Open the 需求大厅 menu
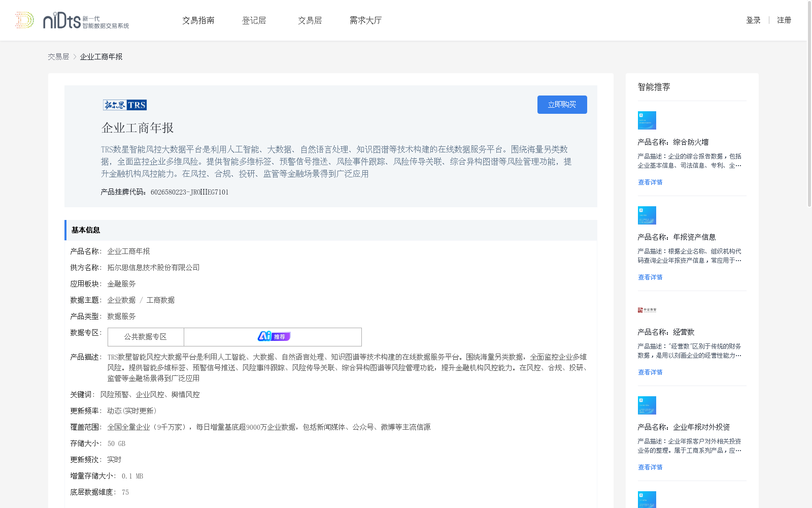The width and height of the screenshot is (812, 508). pos(366,20)
